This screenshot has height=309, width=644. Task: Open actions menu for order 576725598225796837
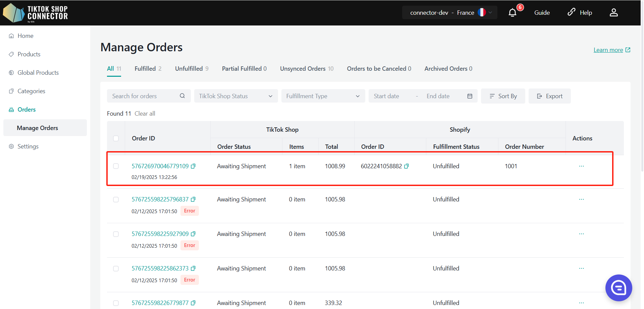[581, 199]
